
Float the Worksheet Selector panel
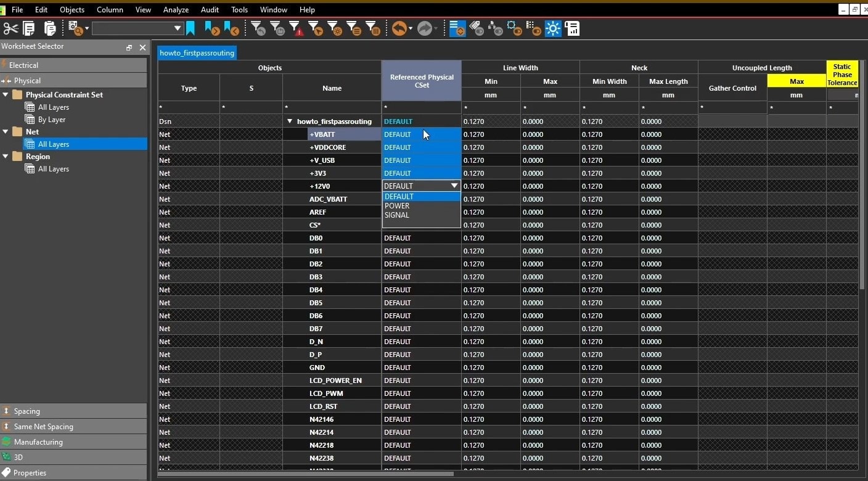tap(129, 47)
